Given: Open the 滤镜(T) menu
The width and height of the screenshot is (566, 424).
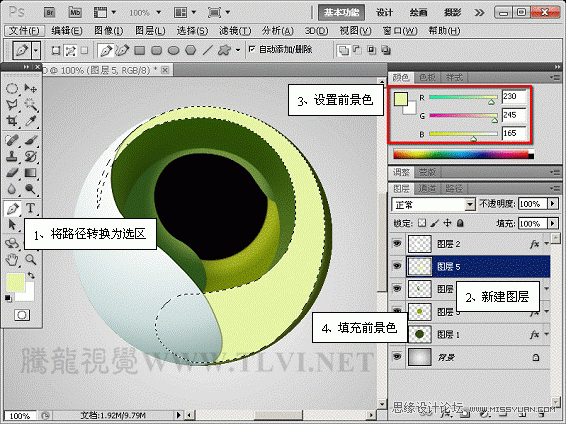Looking at the screenshot, I should click(235, 31).
